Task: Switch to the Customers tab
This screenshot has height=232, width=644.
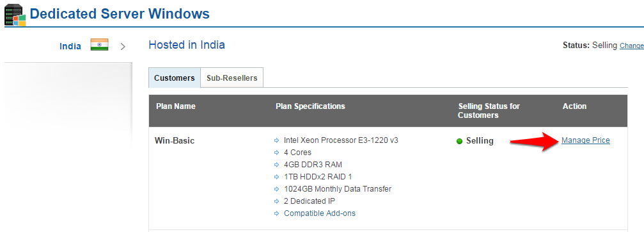Action: pyautogui.click(x=175, y=78)
